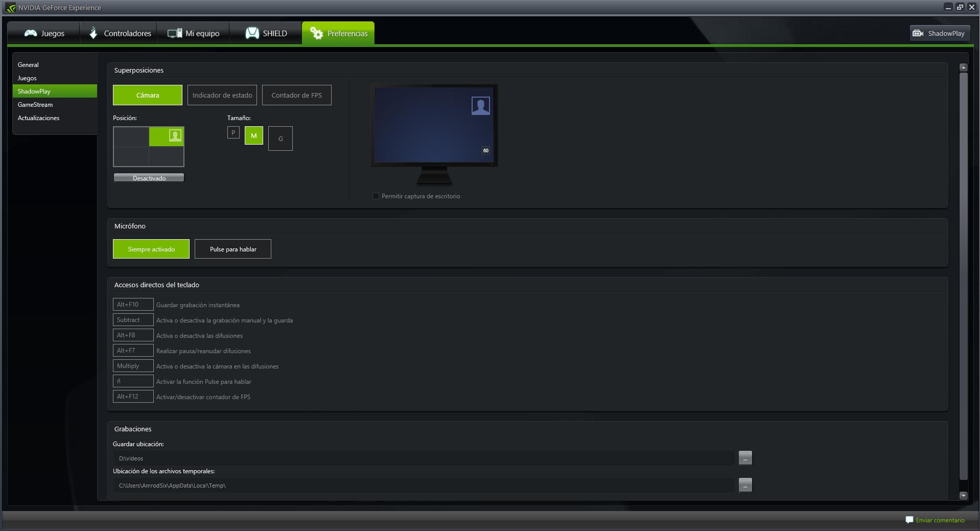Edit the Subtract manual recording shortcut
This screenshot has height=531, width=980.
pyautogui.click(x=133, y=320)
